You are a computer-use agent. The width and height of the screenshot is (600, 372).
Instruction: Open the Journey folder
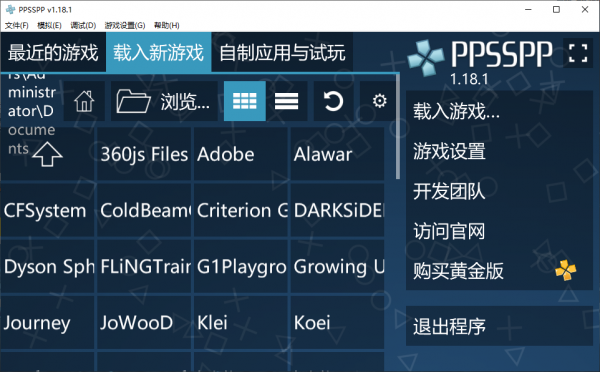point(47,323)
